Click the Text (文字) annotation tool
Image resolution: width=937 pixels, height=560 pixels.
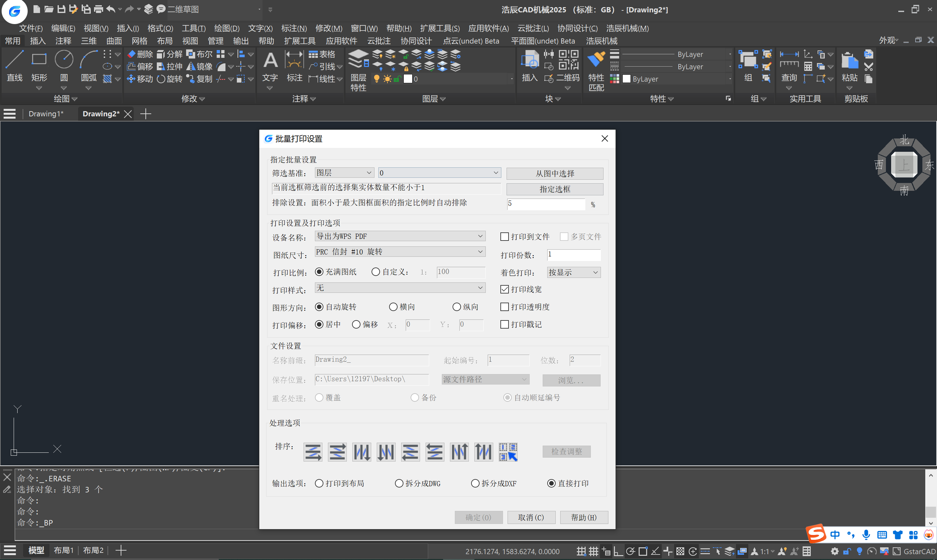pos(270,61)
